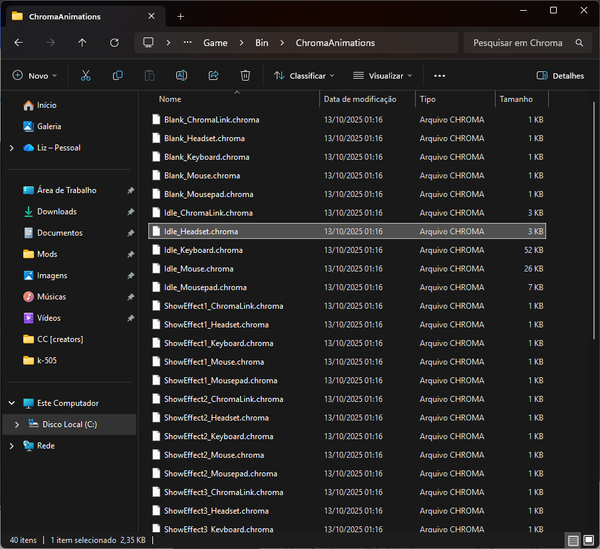Select the Idle_Keyboard.chroma file
Viewport: 600px width, 549px height.
pos(203,250)
